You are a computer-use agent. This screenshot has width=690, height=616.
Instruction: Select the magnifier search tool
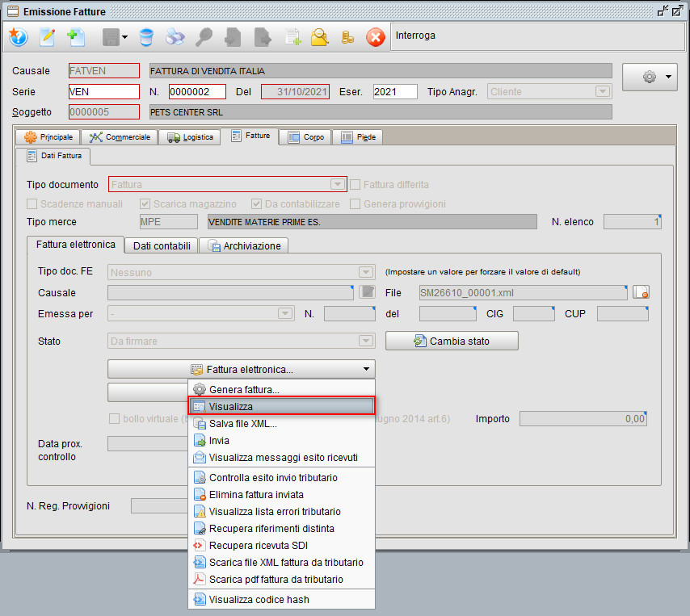point(204,37)
